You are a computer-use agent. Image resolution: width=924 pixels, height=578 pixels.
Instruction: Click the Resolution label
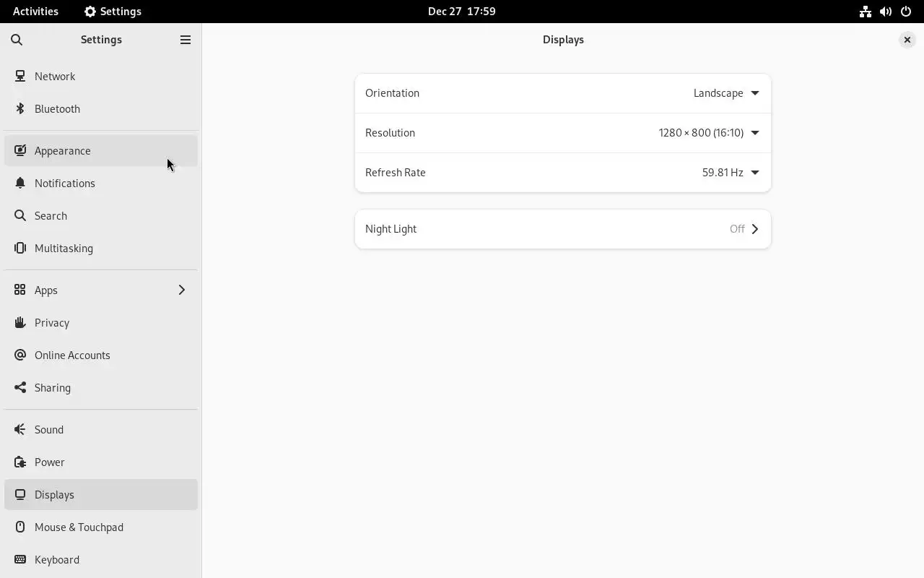pos(390,133)
